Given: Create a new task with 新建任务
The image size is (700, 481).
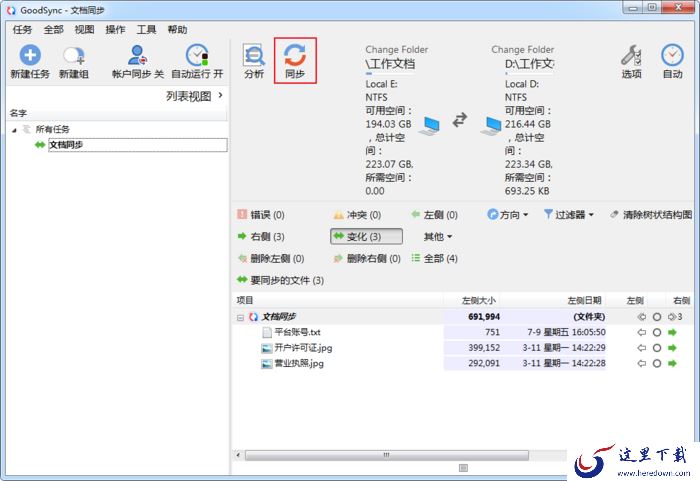Looking at the screenshot, I should point(30,62).
